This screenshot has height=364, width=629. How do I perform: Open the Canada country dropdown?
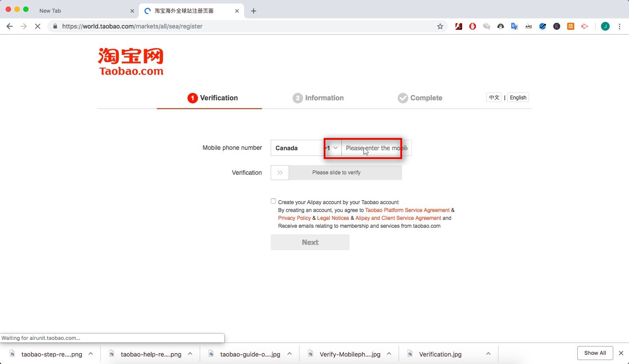[297, 148]
